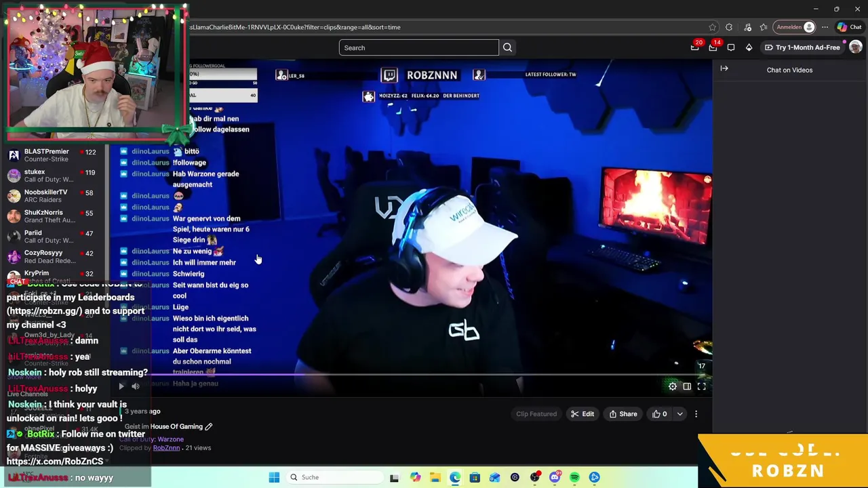The image size is (868, 488).
Task: Click the Edit clip scissors button
Action: click(x=583, y=414)
